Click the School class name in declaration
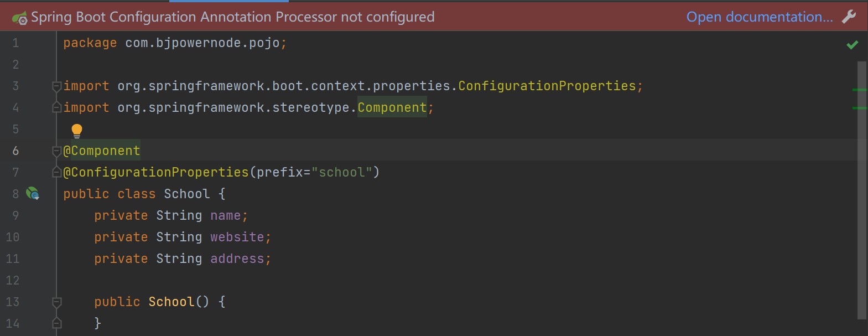The height and width of the screenshot is (336, 868). coord(186,194)
